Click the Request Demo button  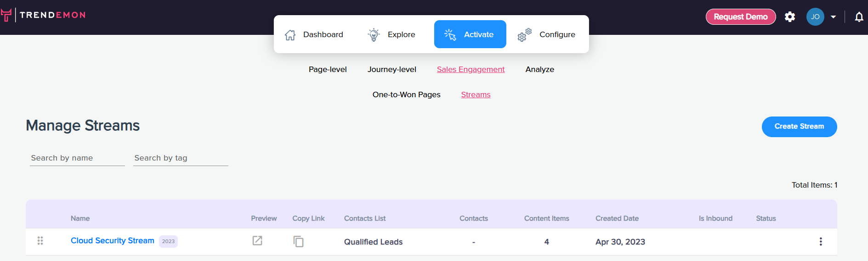[741, 17]
